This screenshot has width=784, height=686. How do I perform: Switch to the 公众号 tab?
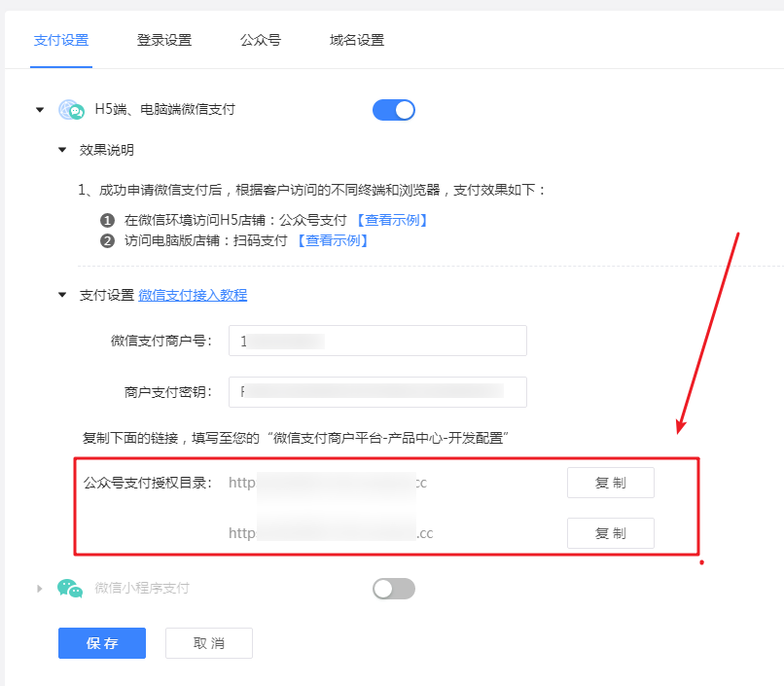pos(261,40)
